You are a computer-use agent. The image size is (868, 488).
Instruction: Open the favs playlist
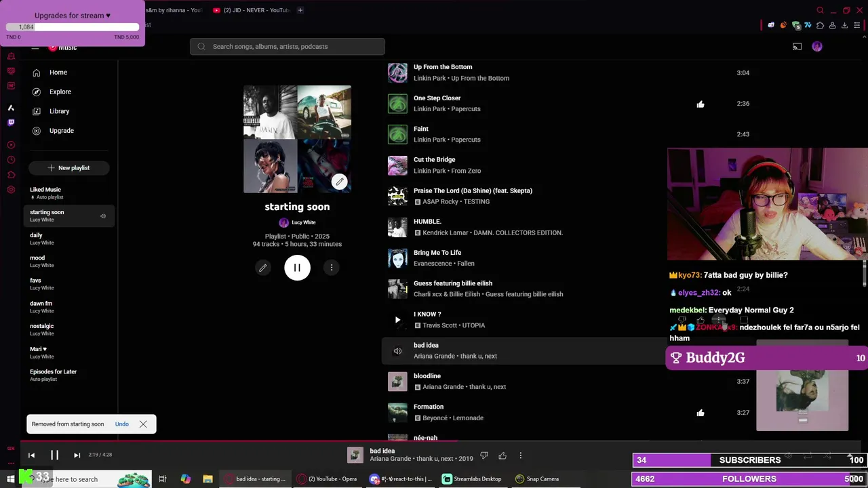68,284
